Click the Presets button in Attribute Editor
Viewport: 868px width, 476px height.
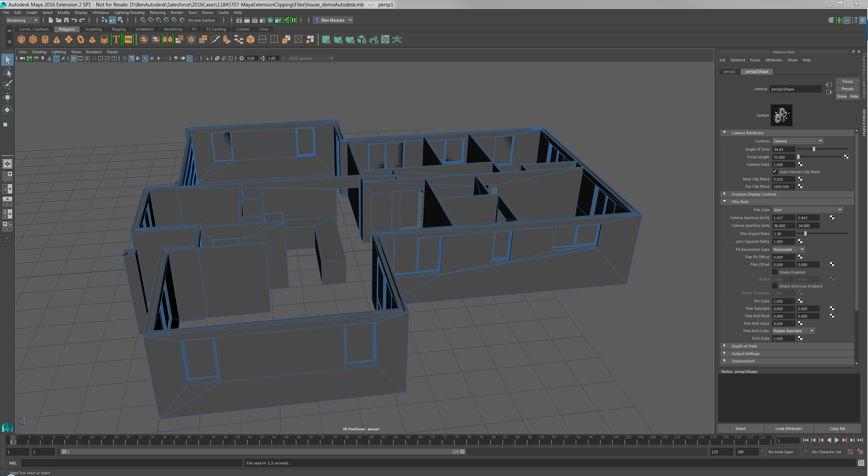[848, 88]
